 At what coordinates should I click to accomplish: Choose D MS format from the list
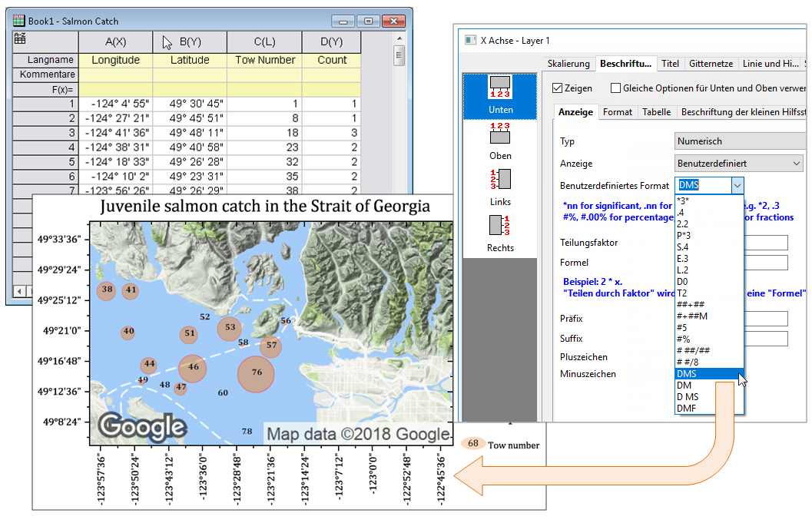(x=709, y=396)
